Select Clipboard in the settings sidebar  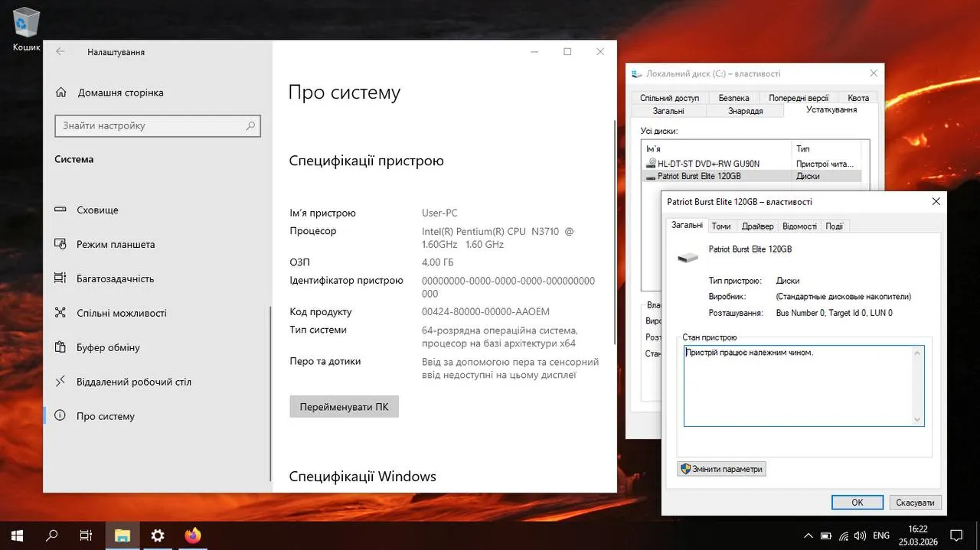point(157,347)
